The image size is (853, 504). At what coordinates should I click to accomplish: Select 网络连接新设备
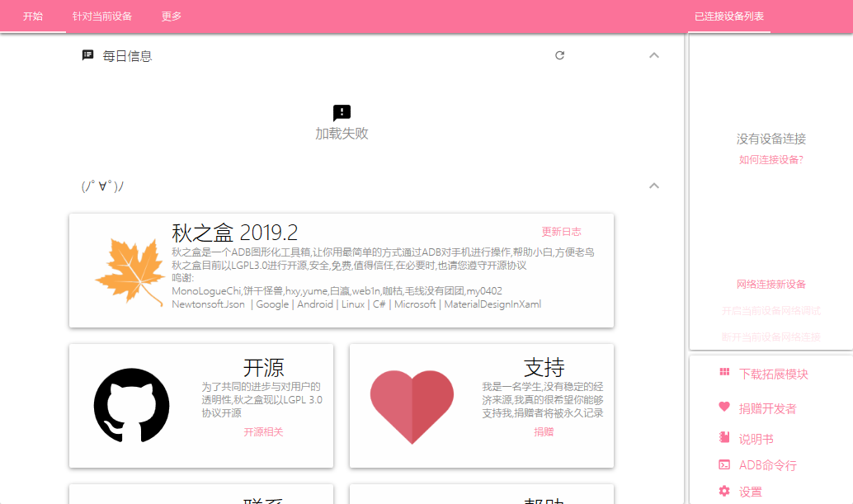pyautogui.click(x=771, y=284)
